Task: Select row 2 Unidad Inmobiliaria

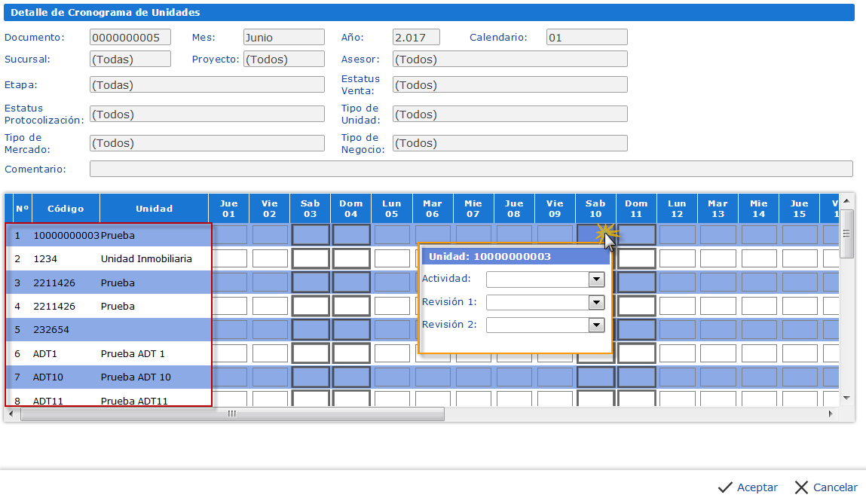Action: pyautogui.click(x=146, y=258)
